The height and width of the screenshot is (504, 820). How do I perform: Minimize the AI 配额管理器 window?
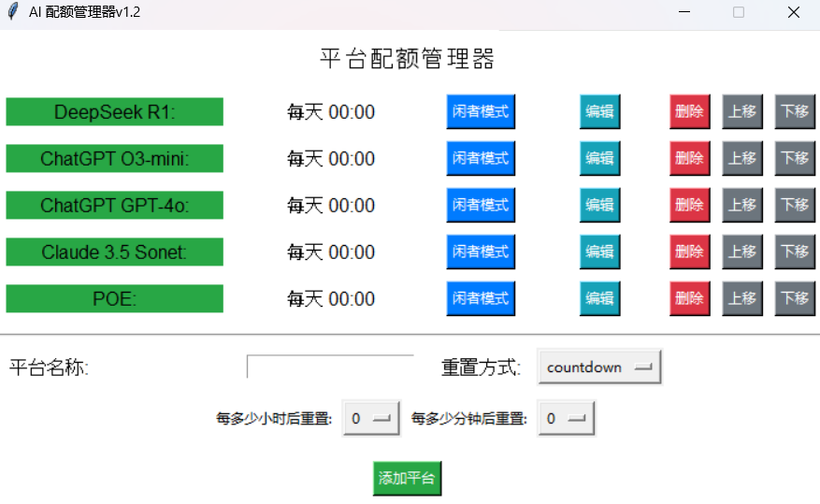click(x=684, y=11)
